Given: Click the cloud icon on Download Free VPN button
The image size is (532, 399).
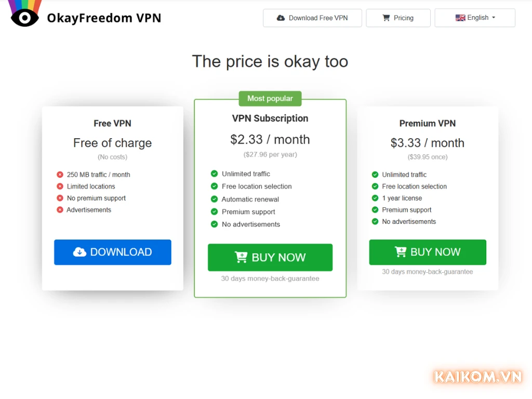Looking at the screenshot, I should tap(280, 18).
